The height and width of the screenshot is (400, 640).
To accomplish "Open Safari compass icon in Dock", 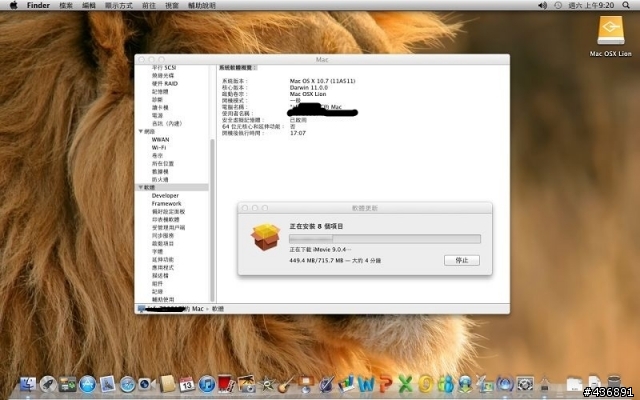I will tap(128, 384).
